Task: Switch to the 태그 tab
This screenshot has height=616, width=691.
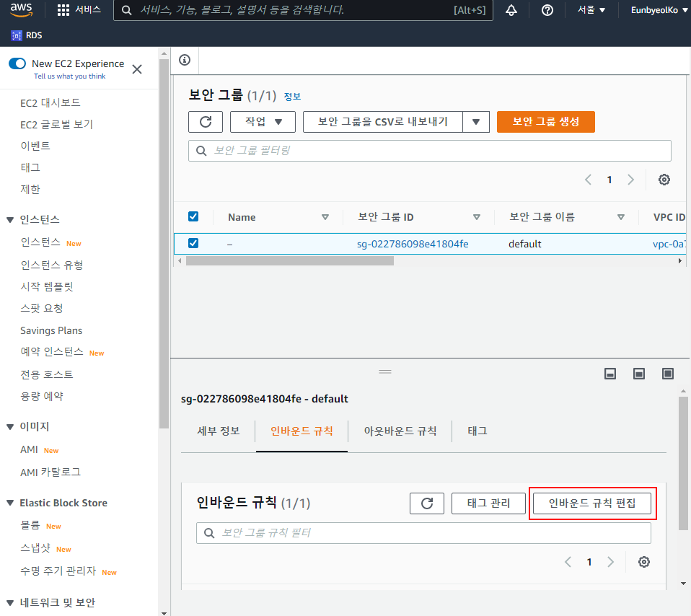Action: [x=477, y=431]
